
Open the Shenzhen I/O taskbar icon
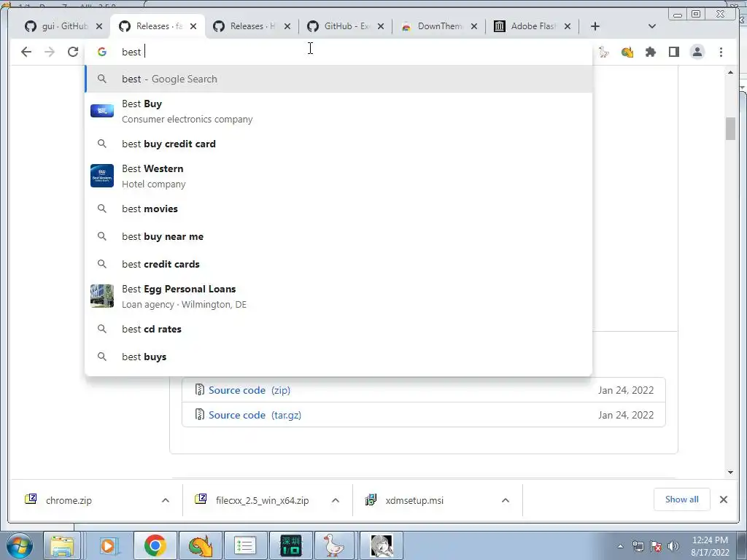291,545
